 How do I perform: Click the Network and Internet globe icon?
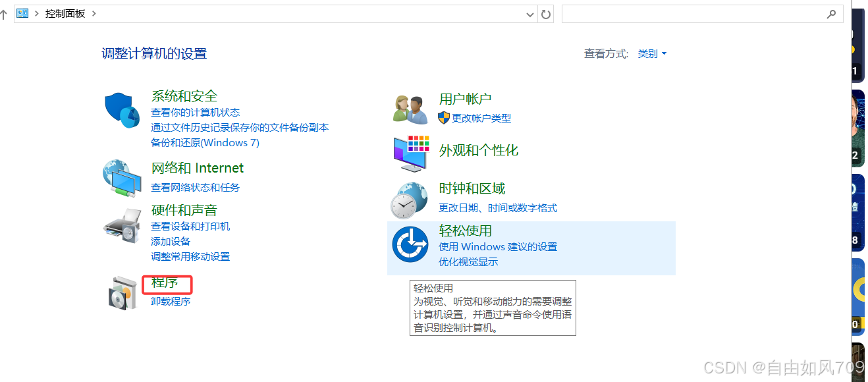pos(122,178)
